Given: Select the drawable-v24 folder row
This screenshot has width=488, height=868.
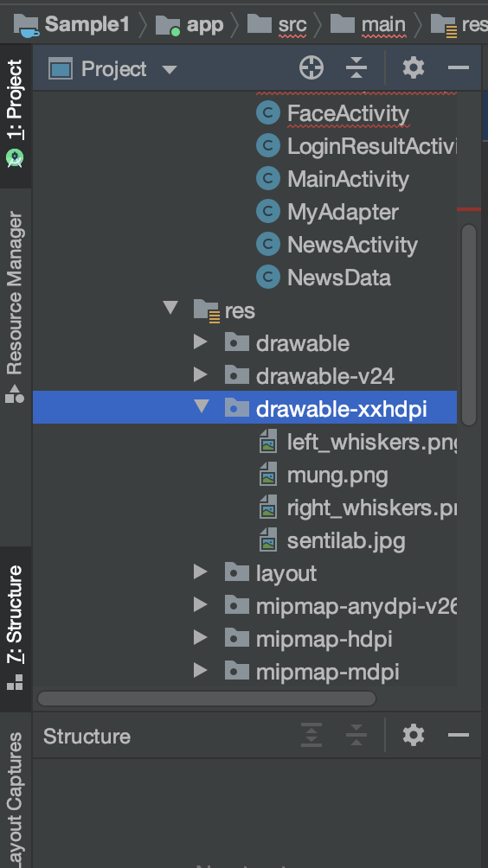Looking at the screenshot, I should click(245, 376).
